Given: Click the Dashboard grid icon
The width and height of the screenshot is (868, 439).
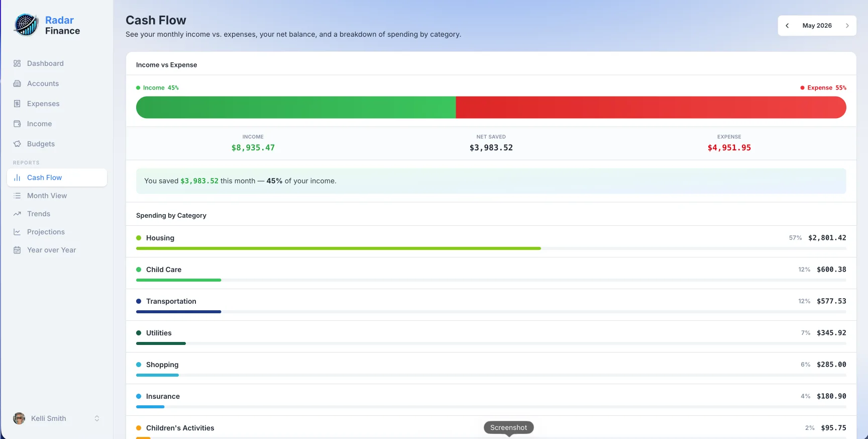Looking at the screenshot, I should [17, 63].
